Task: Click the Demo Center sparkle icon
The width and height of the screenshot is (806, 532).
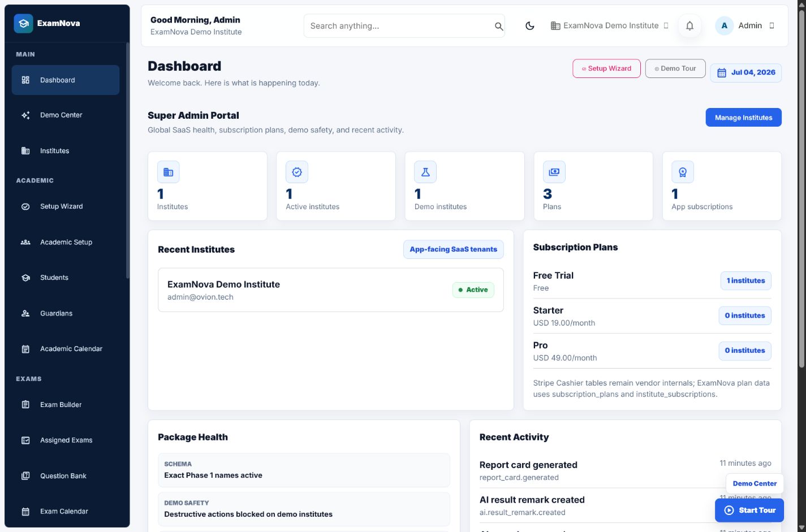Action: pyautogui.click(x=25, y=115)
